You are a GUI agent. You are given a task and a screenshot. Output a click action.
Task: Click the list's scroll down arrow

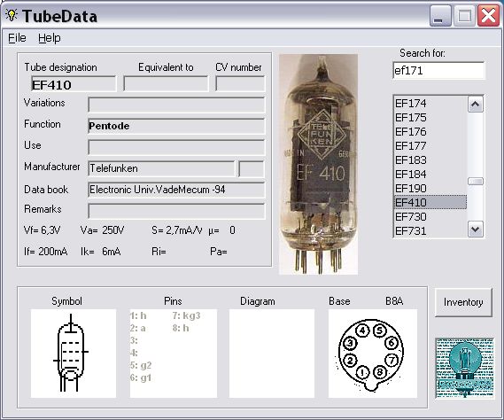pos(476,229)
